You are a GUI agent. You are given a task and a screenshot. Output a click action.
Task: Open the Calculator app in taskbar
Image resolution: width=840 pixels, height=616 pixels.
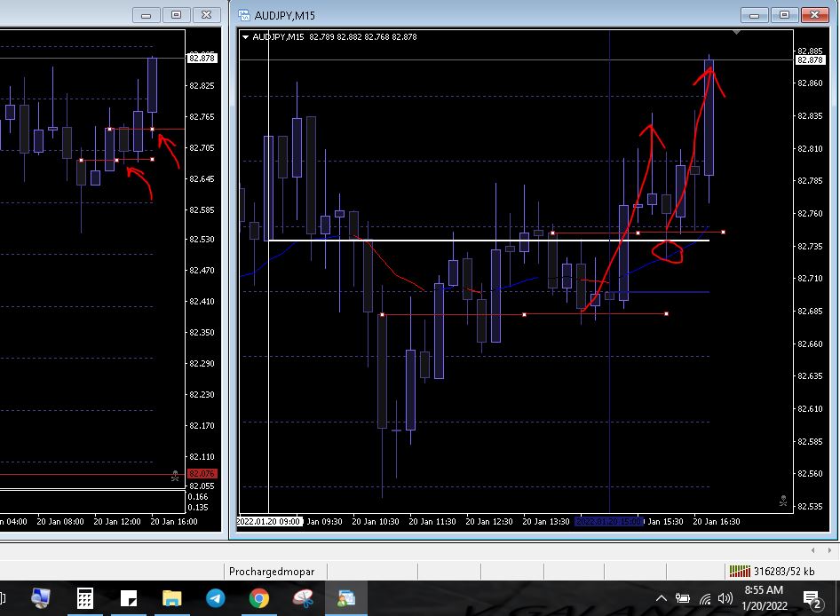84,598
